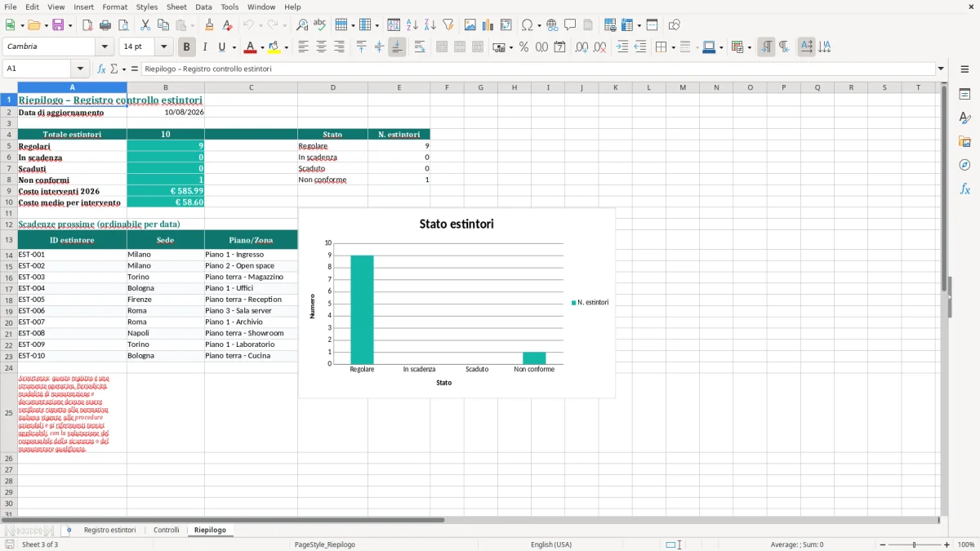
Task: Open the Sheet menu
Action: click(176, 7)
